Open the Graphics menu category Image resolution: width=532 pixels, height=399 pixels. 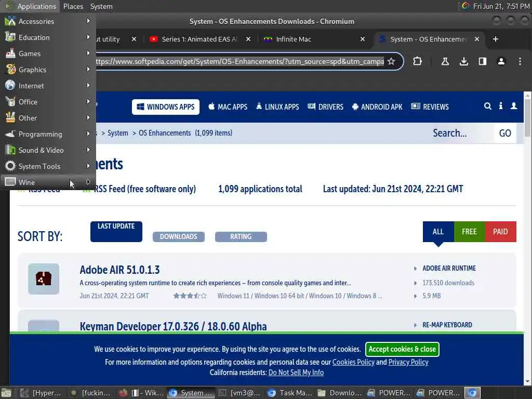click(x=48, y=70)
